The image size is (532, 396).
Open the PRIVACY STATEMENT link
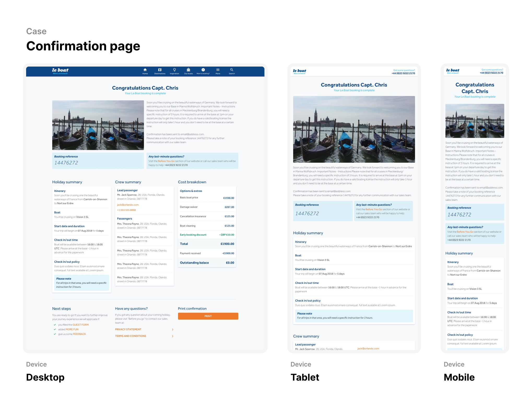128,329
